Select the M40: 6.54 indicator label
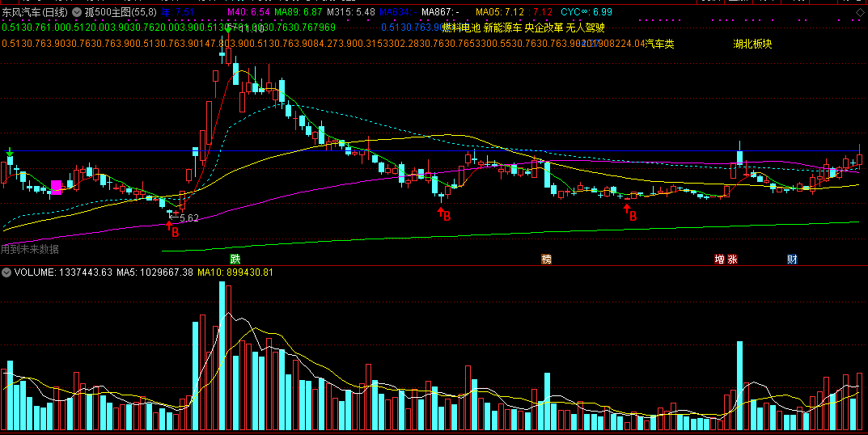 pos(248,12)
